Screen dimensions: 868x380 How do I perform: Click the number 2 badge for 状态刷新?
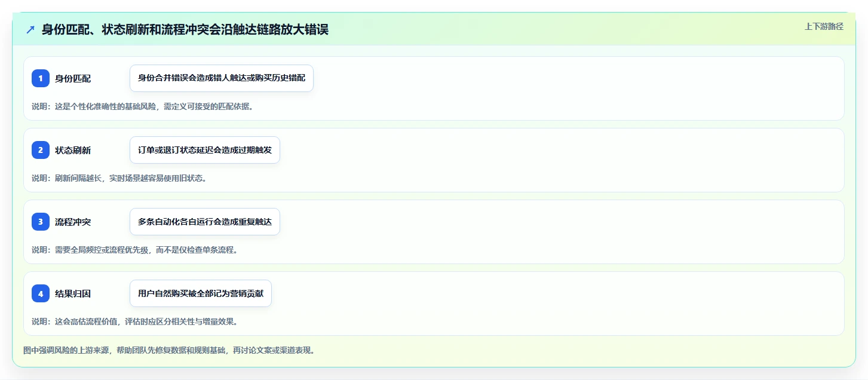[x=41, y=150]
